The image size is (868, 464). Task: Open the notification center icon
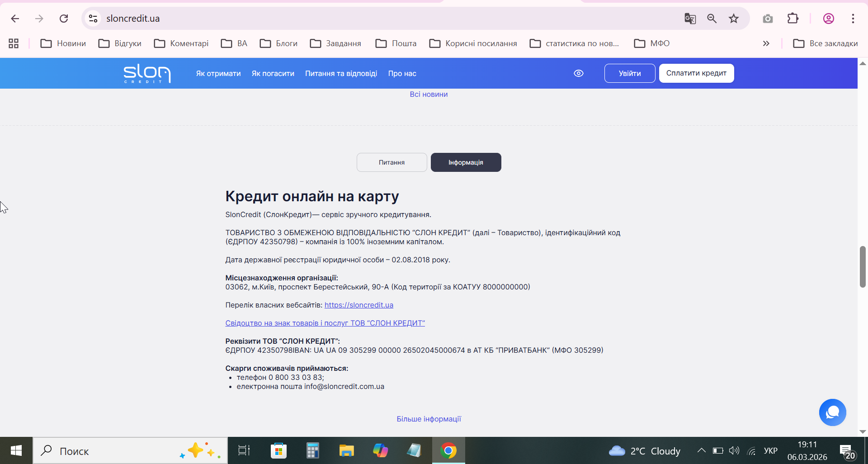click(847, 451)
